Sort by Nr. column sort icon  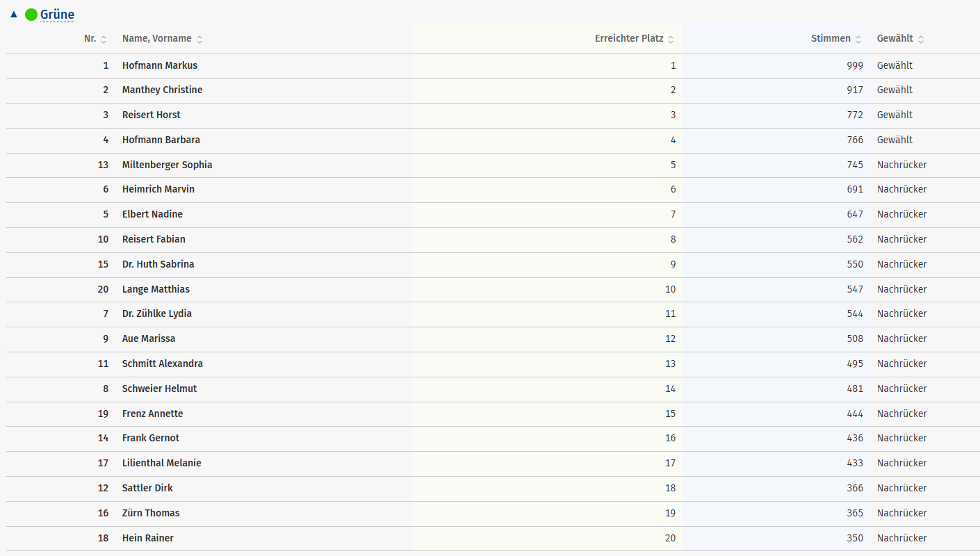tap(104, 40)
